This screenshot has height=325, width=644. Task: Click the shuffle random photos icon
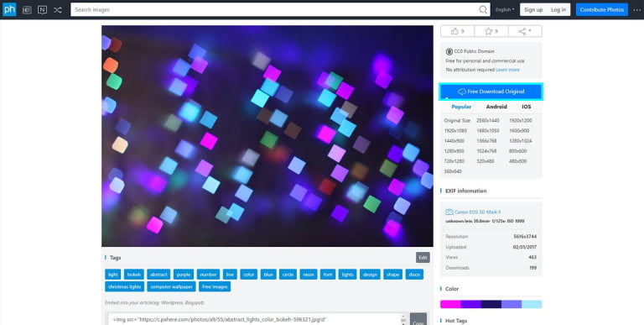point(58,10)
